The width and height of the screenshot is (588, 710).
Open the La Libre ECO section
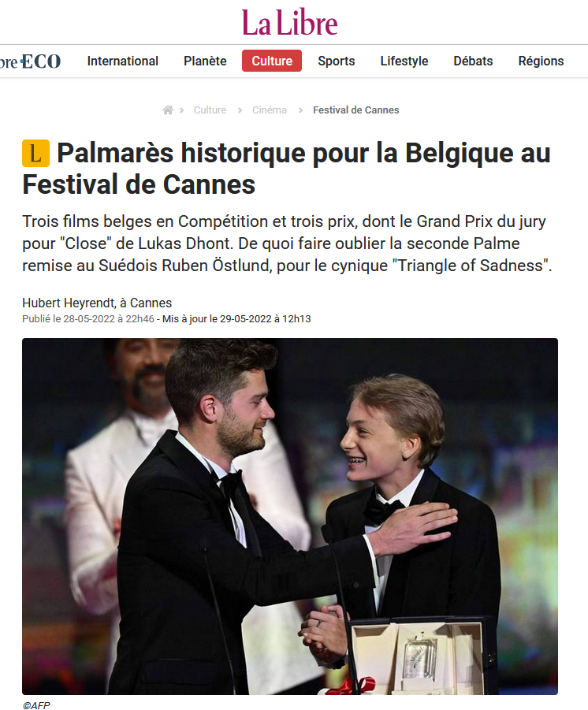point(30,61)
